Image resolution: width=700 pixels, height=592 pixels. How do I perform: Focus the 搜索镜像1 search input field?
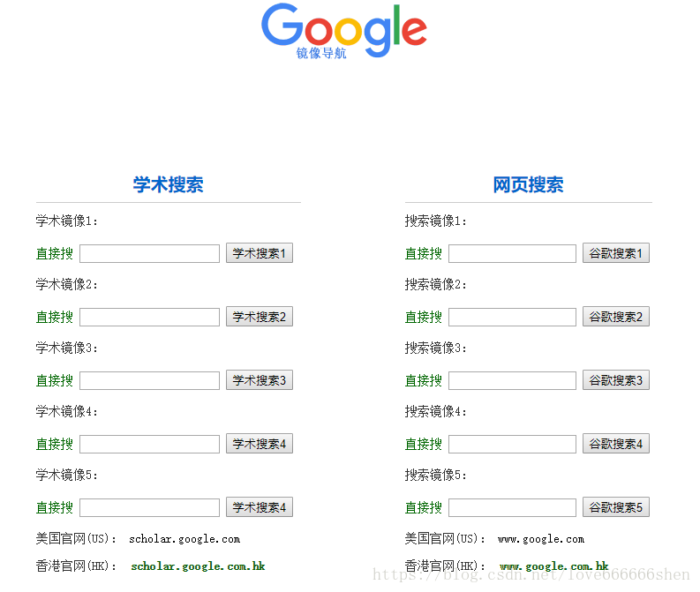point(512,253)
